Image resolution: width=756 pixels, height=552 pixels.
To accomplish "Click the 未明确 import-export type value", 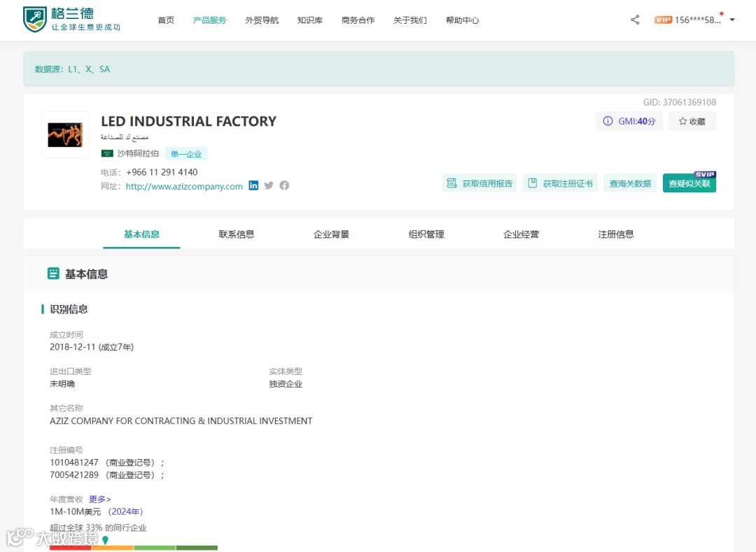I will 62,384.
